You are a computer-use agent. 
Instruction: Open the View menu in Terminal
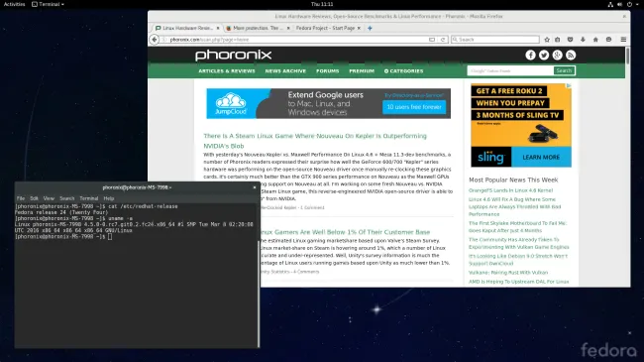[49, 198]
